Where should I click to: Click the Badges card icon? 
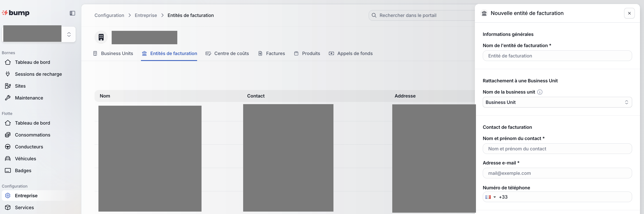8,170
